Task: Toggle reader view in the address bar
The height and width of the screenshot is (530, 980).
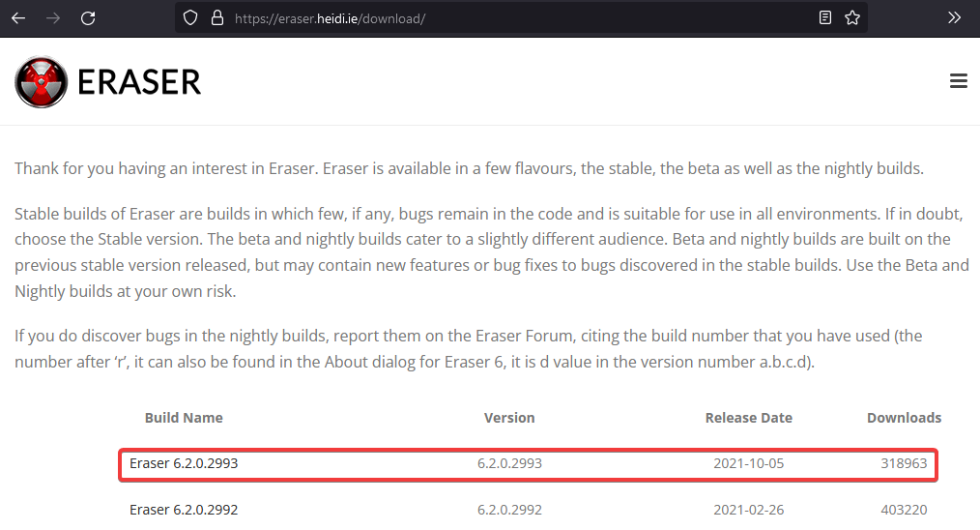Action: point(824,17)
